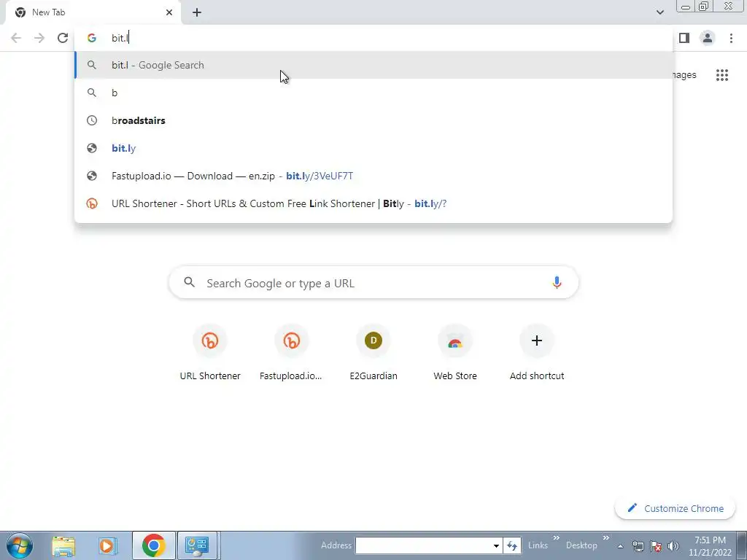This screenshot has width=747, height=560.
Task: Start voice search with the microphone
Action: [557, 283]
